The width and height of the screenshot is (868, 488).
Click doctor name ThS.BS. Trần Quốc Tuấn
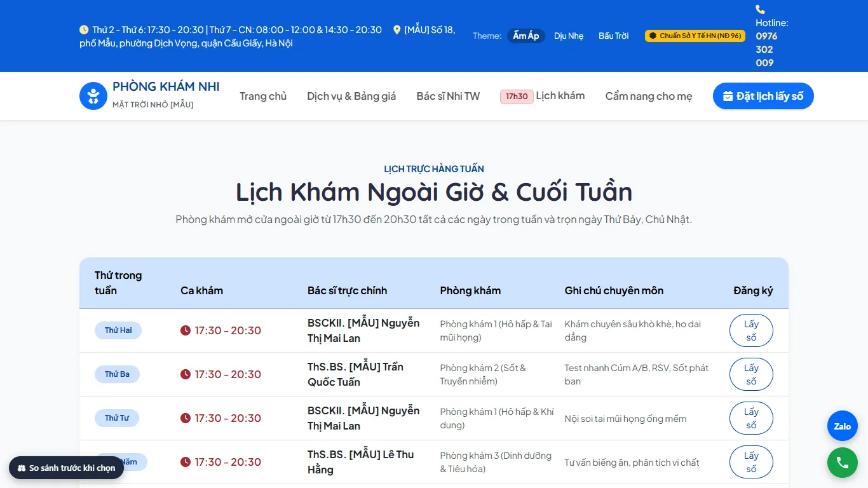[x=355, y=374]
